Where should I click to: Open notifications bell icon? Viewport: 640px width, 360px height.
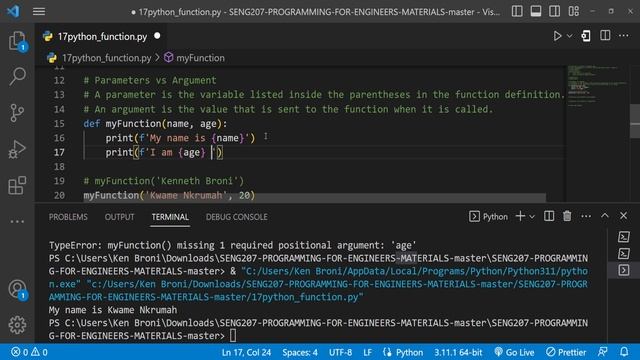click(x=624, y=352)
